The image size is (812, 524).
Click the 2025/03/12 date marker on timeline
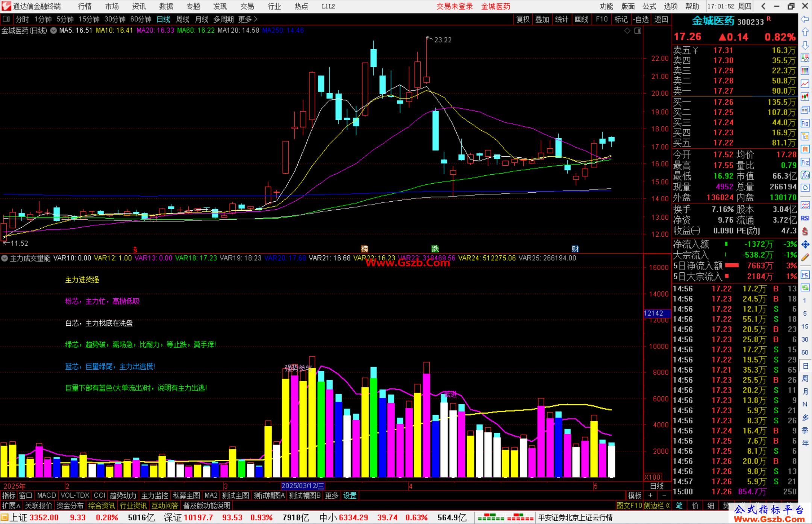(303, 486)
